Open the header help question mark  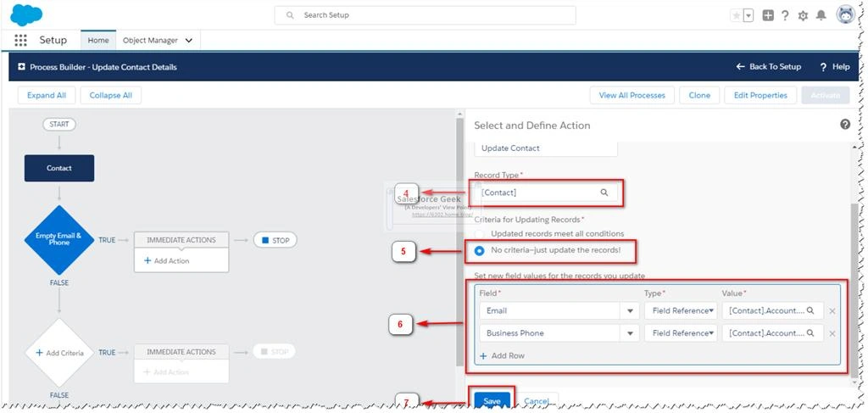click(785, 16)
